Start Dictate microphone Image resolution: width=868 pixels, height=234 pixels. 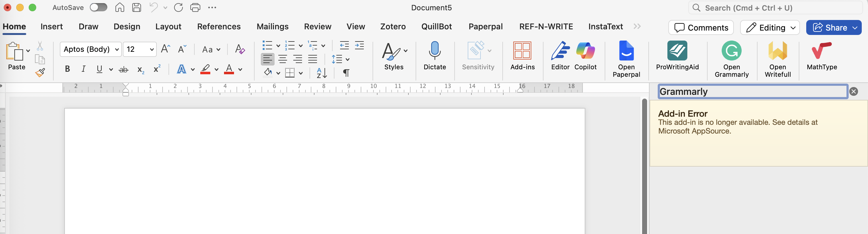tap(435, 56)
